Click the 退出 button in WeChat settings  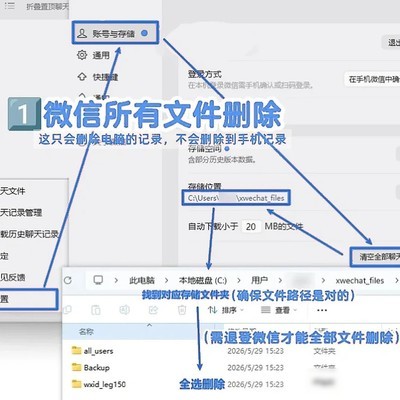tap(392, 42)
